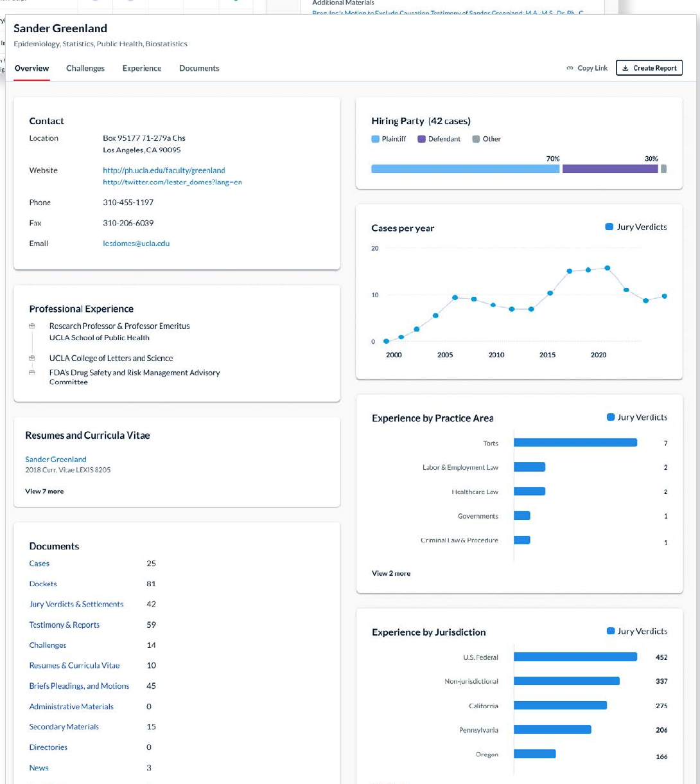Click phone number 310-455-1197
The width and height of the screenshot is (700, 784).
[x=128, y=202]
